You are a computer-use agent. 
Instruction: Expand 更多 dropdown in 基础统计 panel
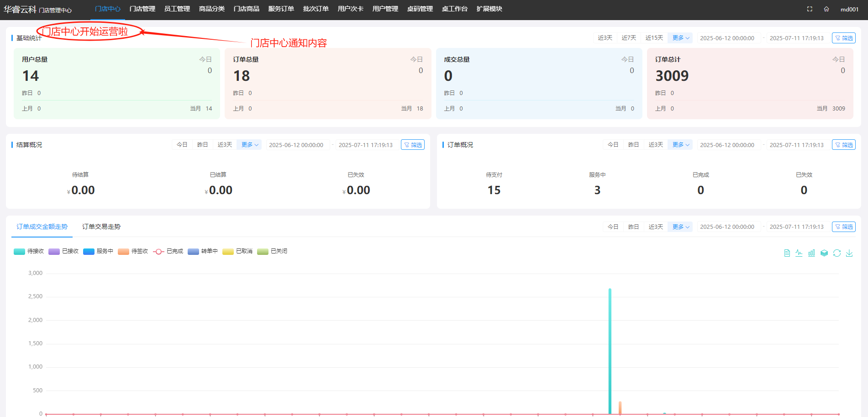(680, 38)
